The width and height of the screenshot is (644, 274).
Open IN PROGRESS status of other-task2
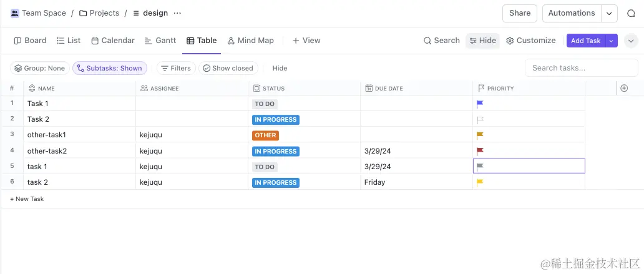click(x=276, y=151)
